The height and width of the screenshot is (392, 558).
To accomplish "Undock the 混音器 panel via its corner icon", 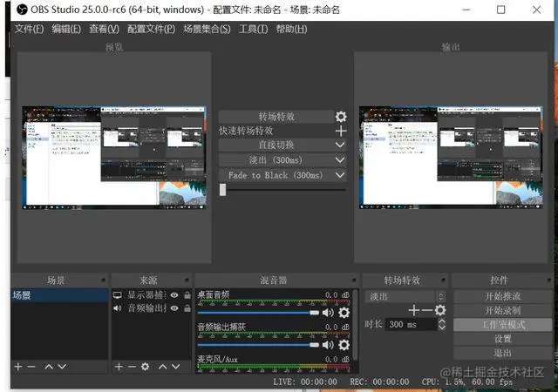I will pos(354,280).
